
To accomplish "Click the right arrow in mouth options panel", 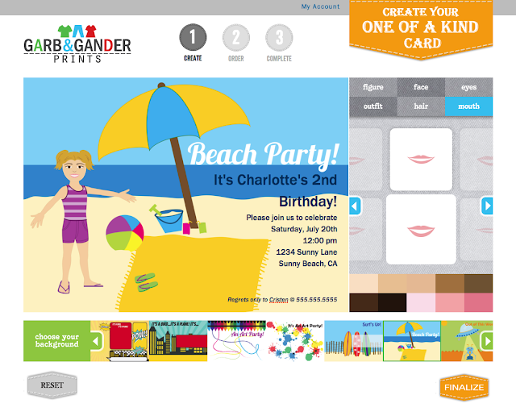I will pos(487,206).
